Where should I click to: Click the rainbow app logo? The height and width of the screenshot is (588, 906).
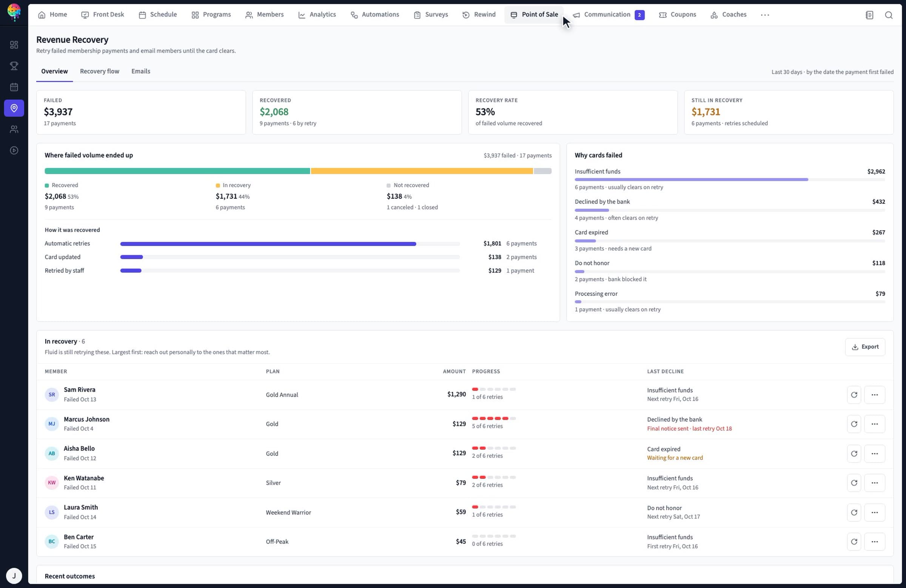tap(14, 12)
